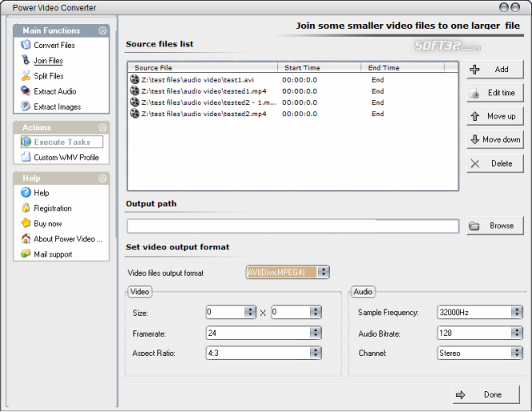
Task: Select the row Z:\test files\audio video\tested2.mp4
Action: click(292, 114)
